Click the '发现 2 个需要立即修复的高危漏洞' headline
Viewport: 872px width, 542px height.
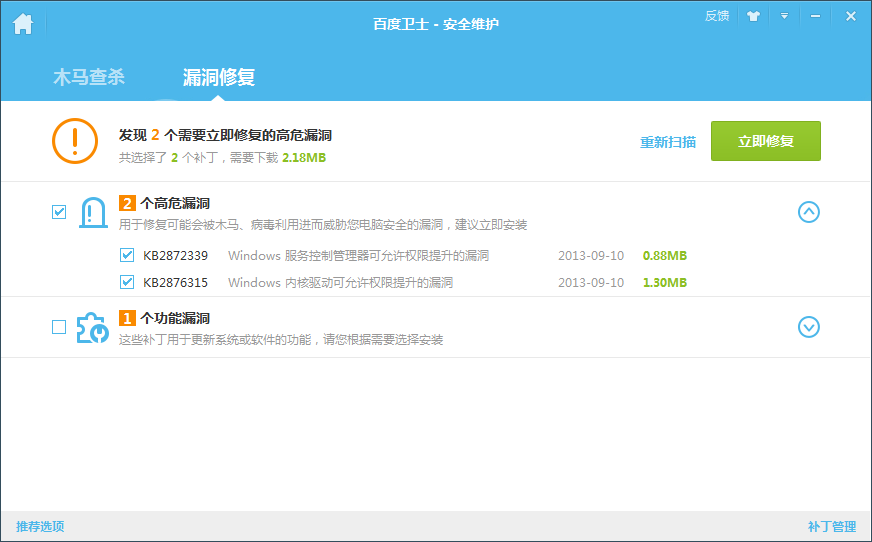pos(225,135)
